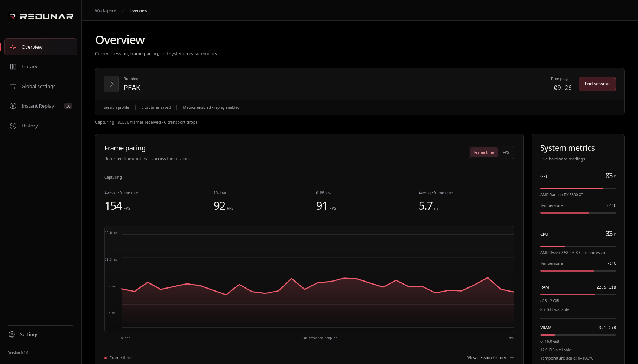Click the play icon beside PEAK
Image resolution: width=638 pixels, height=364 pixels.
pyautogui.click(x=111, y=84)
